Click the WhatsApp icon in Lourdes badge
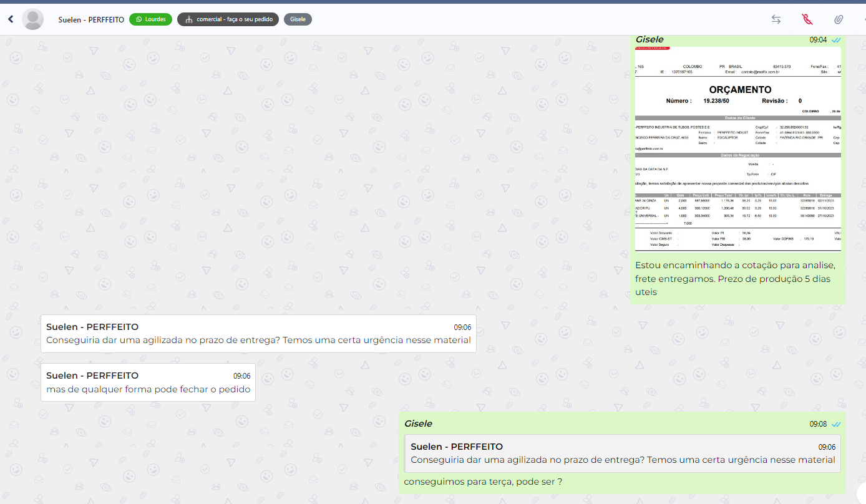Viewport: 866px width, 504px height. [139, 19]
